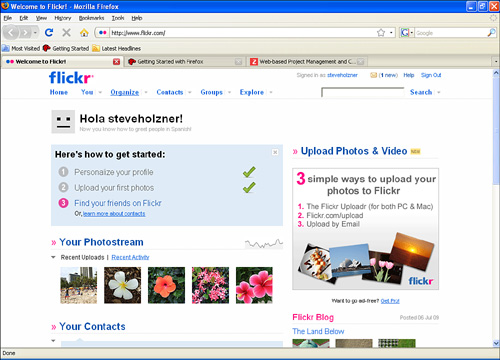Expand the Organize menu arrow
Image resolution: width=500 pixels, height=360 pixels.
[146, 92]
